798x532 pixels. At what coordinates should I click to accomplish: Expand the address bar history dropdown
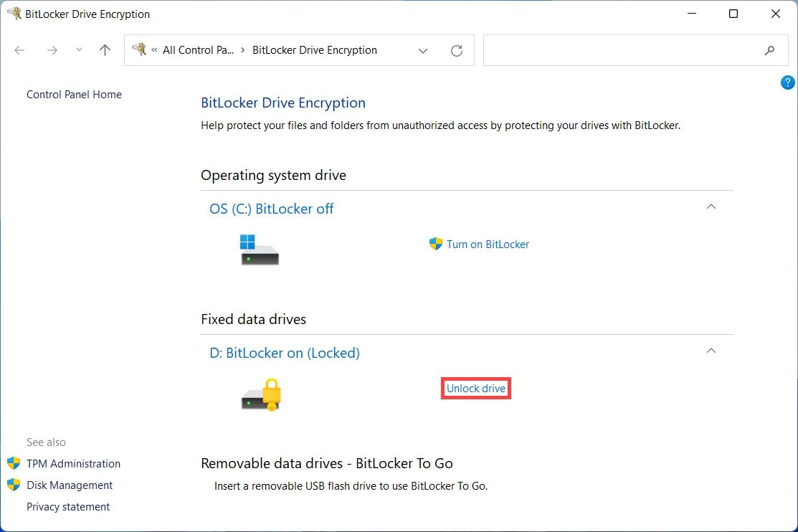423,51
